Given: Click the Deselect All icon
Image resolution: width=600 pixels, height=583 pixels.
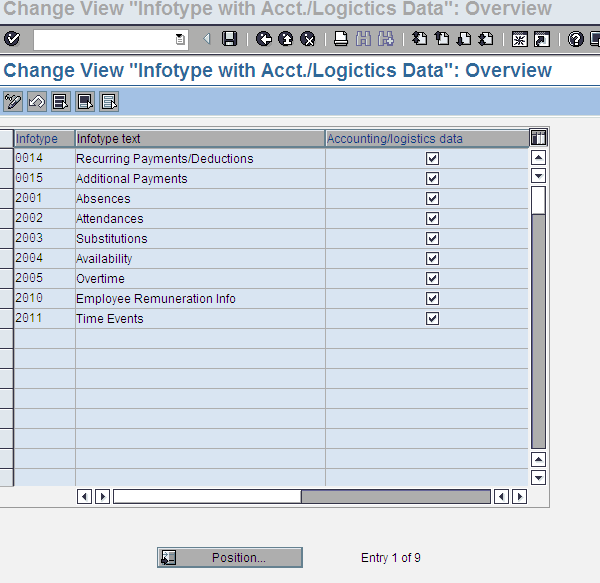Looking at the screenshot, I should pyautogui.click(x=109, y=102).
